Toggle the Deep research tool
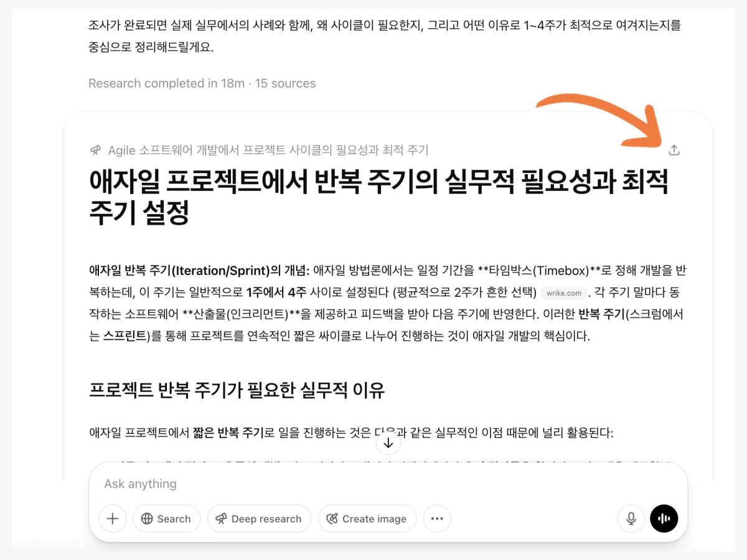This screenshot has width=747, height=560. pos(259,519)
